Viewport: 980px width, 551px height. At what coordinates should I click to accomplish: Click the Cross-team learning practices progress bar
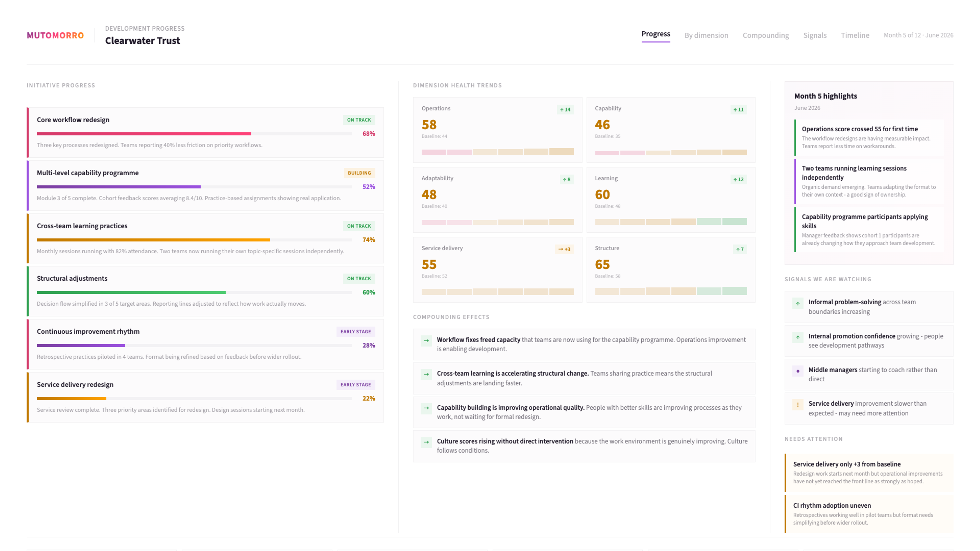pos(194,240)
